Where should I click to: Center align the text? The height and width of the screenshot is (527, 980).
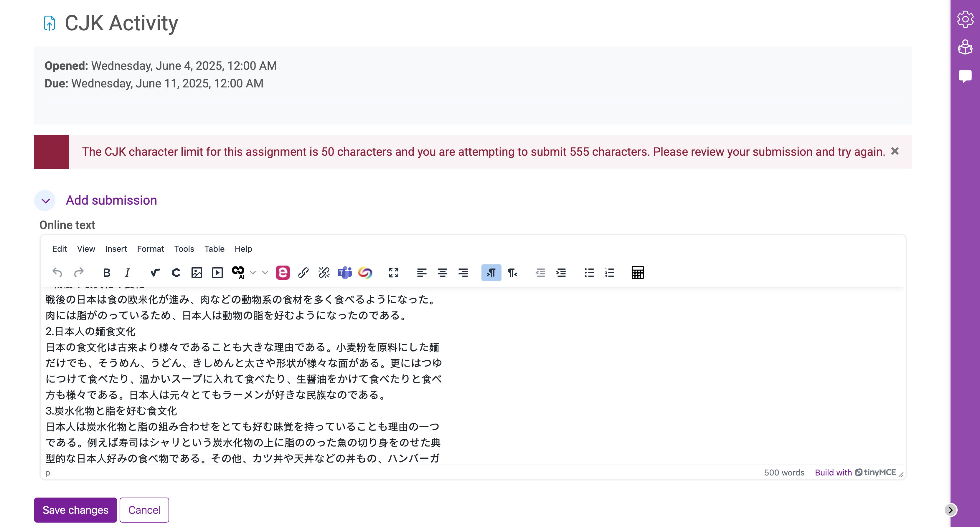click(x=443, y=272)
